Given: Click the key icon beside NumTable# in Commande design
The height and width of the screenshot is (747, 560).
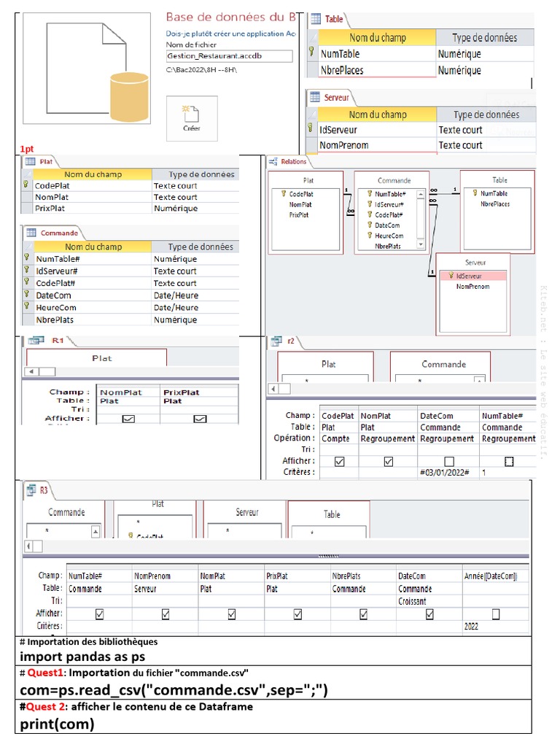Looking at the screenshot, I should (27, 258).
